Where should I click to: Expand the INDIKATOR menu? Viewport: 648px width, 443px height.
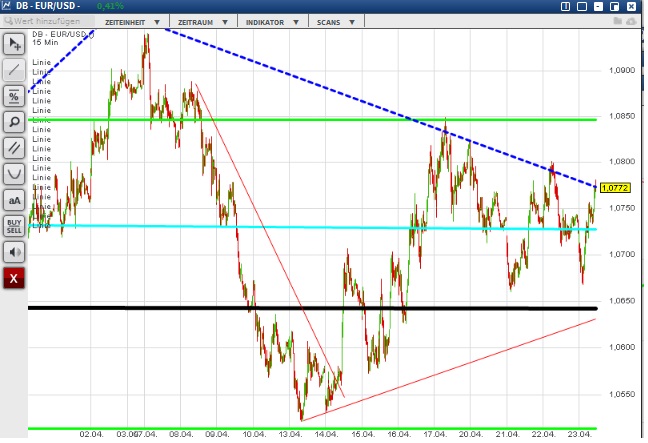[272, 22]
